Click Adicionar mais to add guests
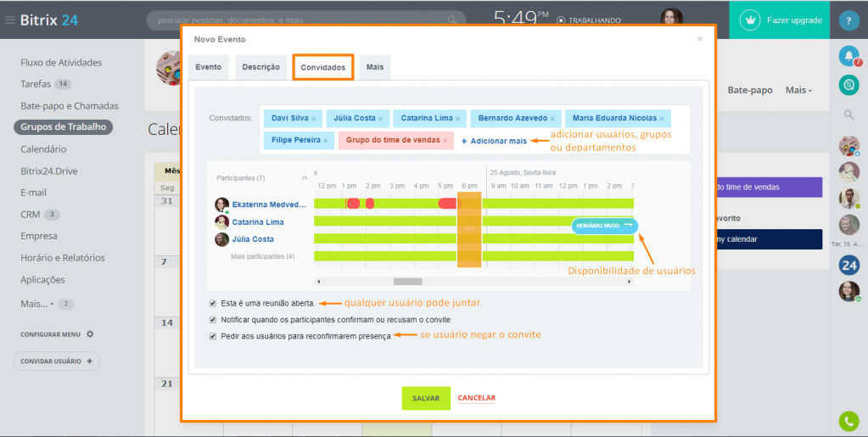The image size is (868, 437). coord(494,141)
